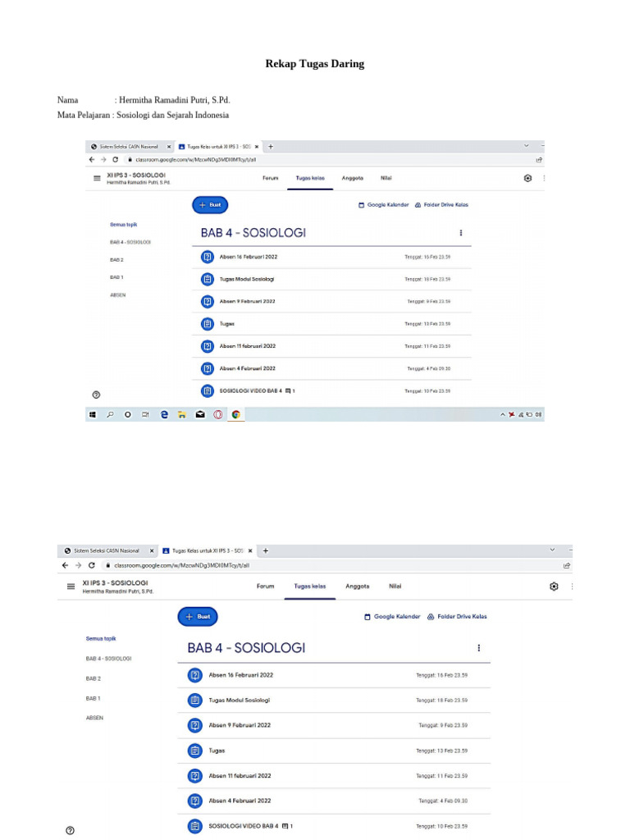Open new tab plus in lower screenshot
Image resolution: width=630 pixels, height=840 pixels.
tap(265, 550)
